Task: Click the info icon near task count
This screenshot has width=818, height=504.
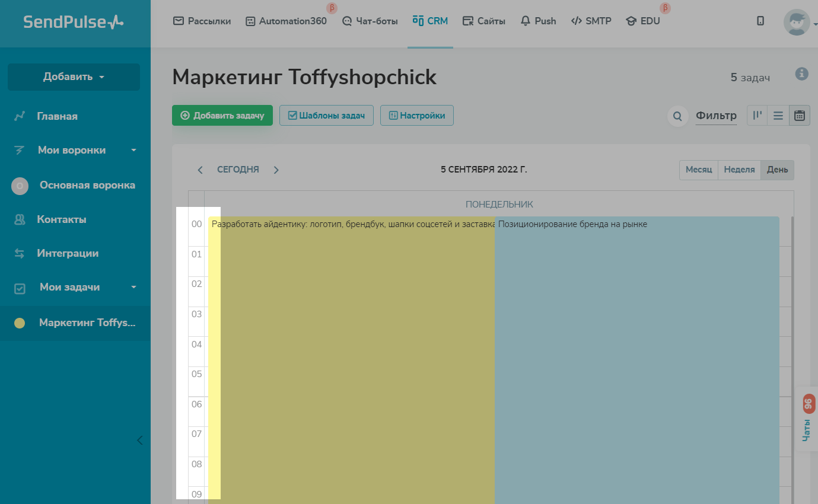Action: tap(801, 74)
